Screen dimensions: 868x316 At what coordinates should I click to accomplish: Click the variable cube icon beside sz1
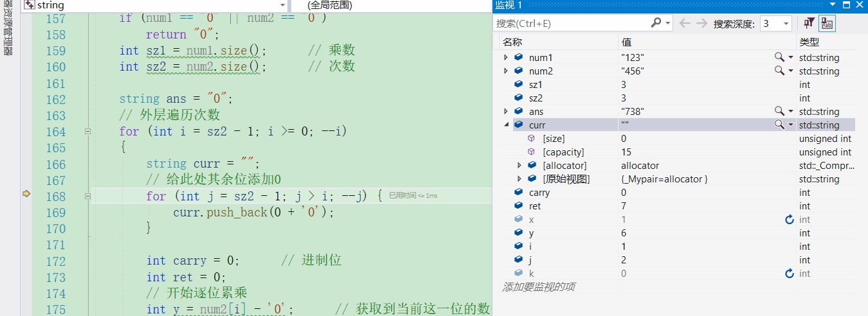(x=518, y=85)
